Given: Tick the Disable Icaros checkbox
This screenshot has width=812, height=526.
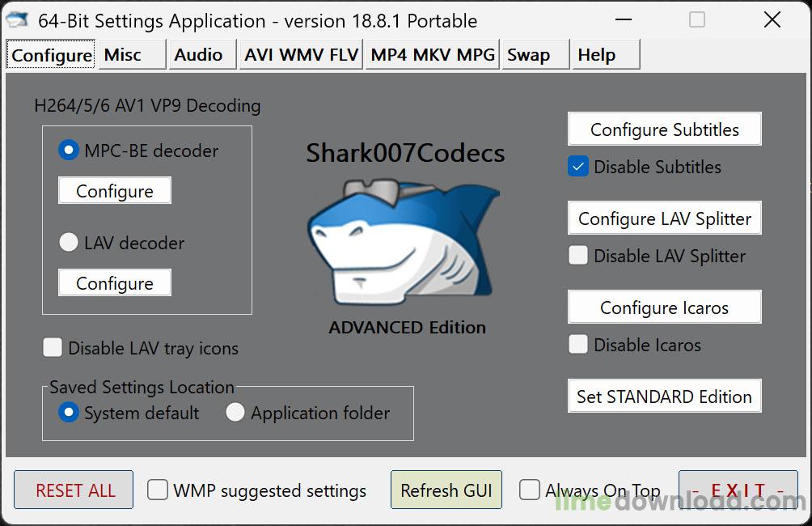Looking at the screenshot, I should pyautogui.click(x=578, y=344).
